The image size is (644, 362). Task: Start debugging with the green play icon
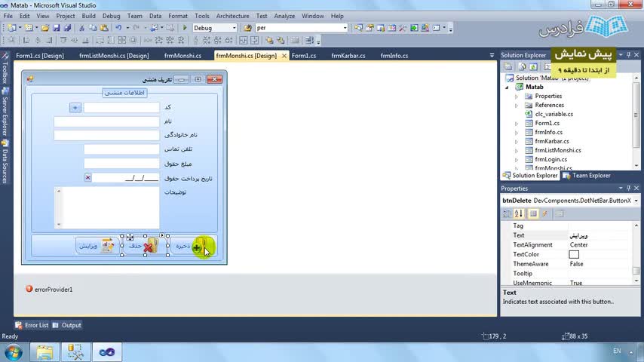[x=185, y=28]
